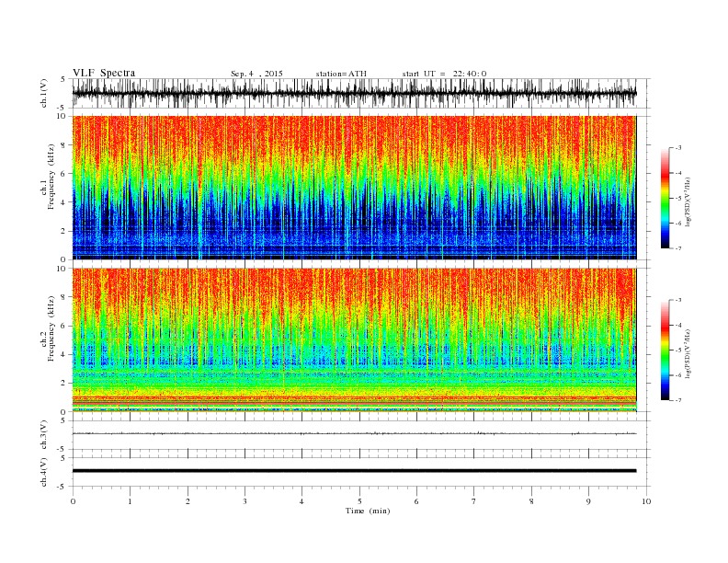Click the upper PSD color scale bar
The height and width of the screenshot is (563, 728).
click(x=665, y=198)
